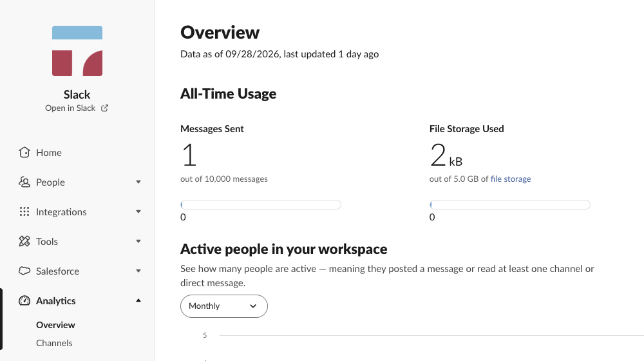Click the chart's 5 axis label
Viewport: 644px width, 361px height.
click(x=205, y=335)
